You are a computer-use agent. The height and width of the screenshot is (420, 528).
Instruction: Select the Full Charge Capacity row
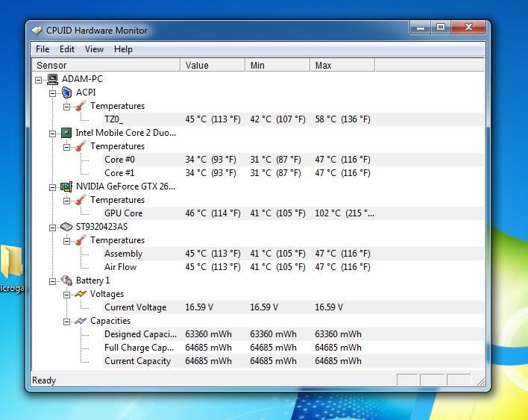[x=294, y=348]
